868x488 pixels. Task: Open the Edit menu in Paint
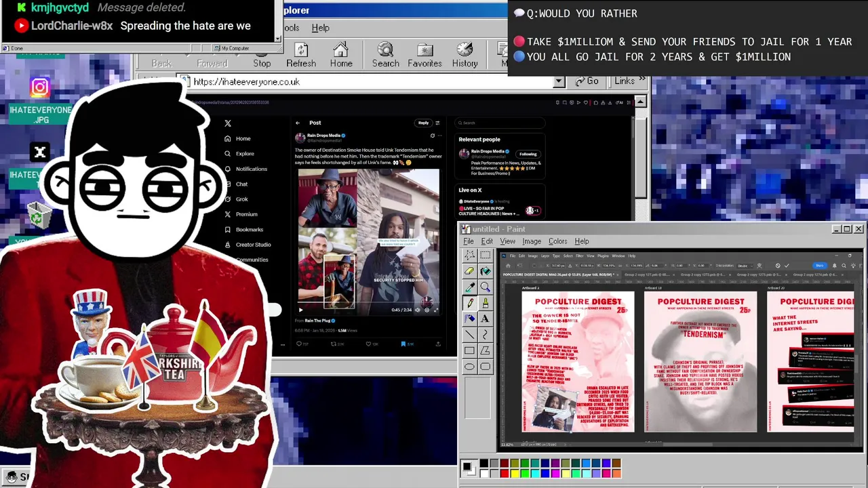487,241
